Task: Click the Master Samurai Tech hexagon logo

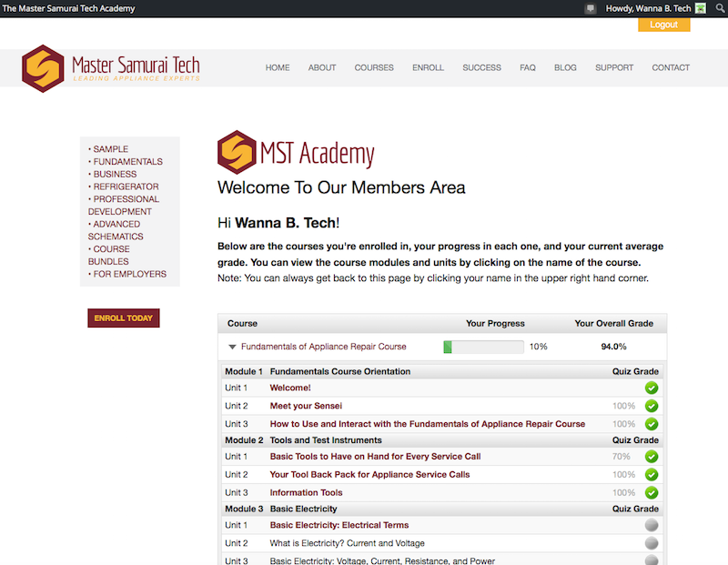Action: click(x=43, y=68)
